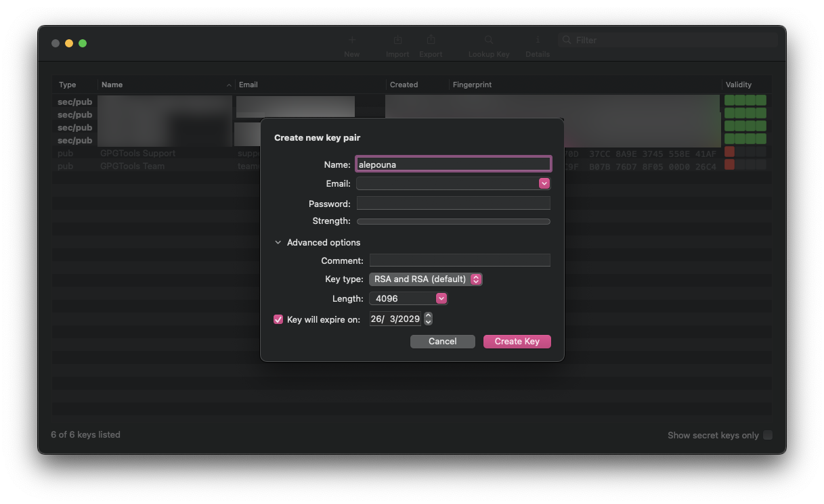This screenshot has height=504, width=824.
Task: Open the Email dropdown arrow
Action: point(544,183)
